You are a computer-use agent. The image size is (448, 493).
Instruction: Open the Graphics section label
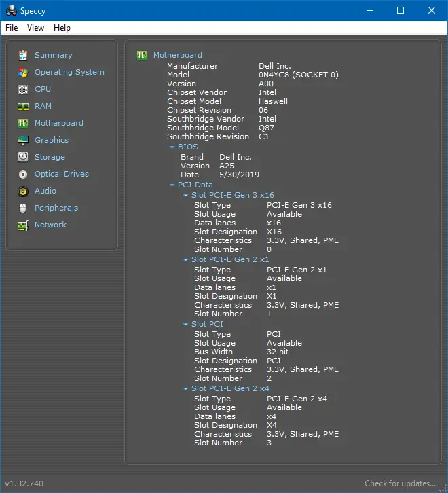pyautogui.click(x=52, y=140)
